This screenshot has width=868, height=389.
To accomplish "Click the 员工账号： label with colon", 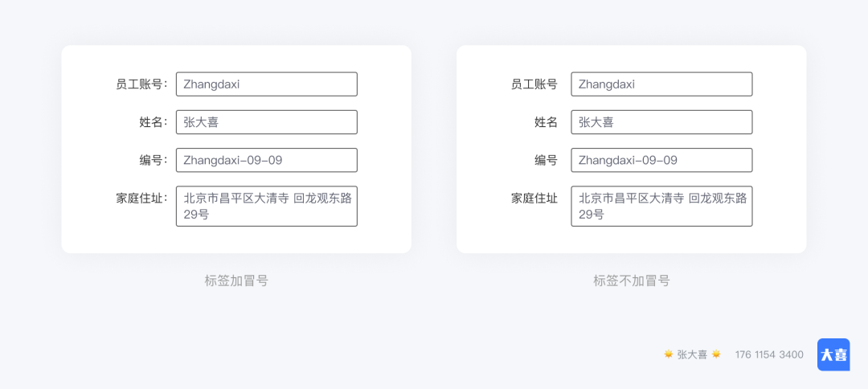I will point(141,84).
